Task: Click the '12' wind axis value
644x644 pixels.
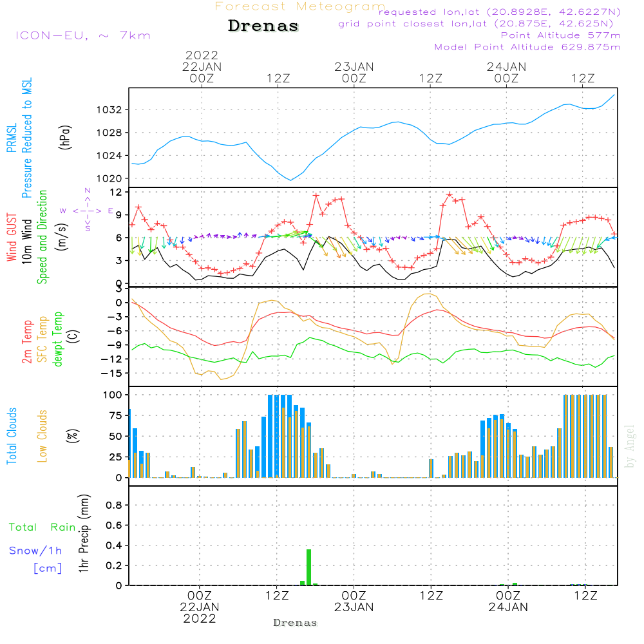Action: (x=116, y=192)
